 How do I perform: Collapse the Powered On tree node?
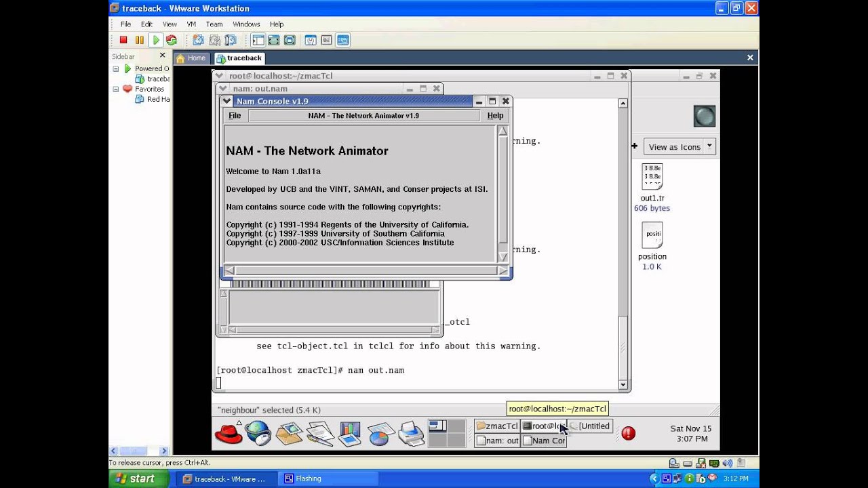[x=115, y=68]
